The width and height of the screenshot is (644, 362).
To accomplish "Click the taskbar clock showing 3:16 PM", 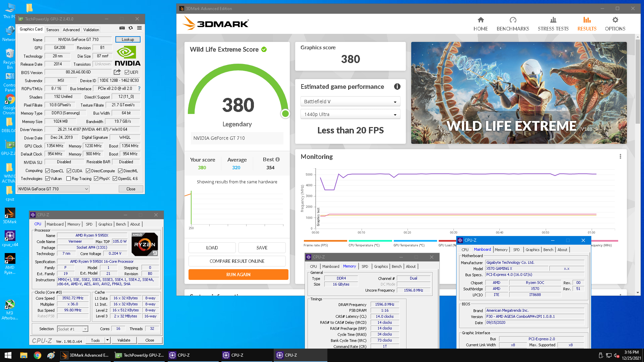I will point(631,355).
